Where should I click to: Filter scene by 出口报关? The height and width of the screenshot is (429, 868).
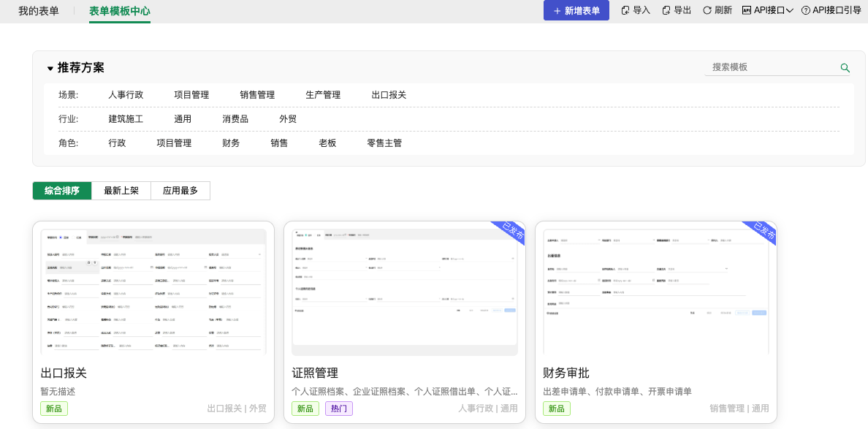click(x=389, y=95)
